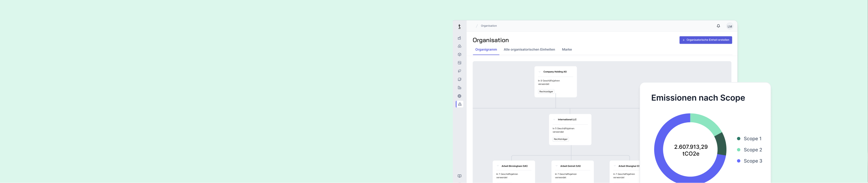Image resolution: width=868 pixels, height=183 pixels.
Task: Collapse the Company Holding AG card
Action: (540, 72)
